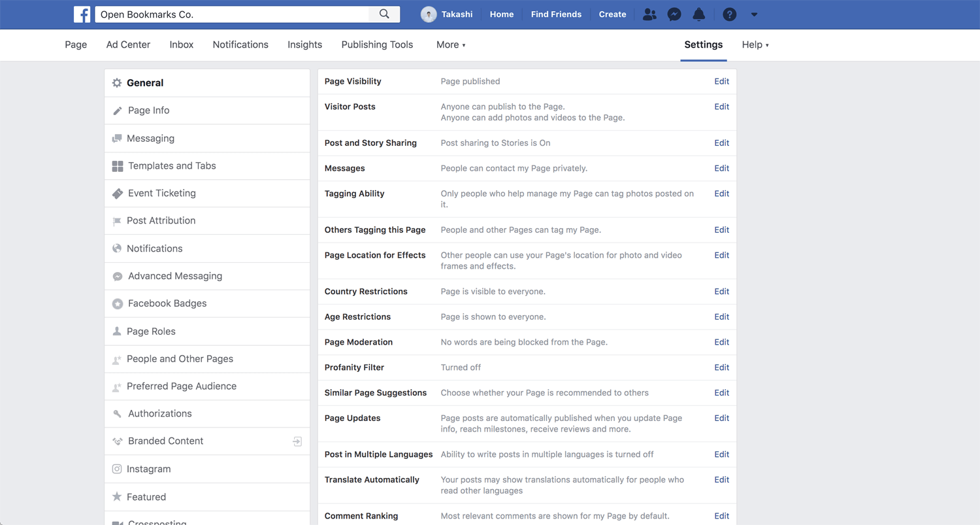Click the Facebook logo icon
This screenshot has height=525, width=980.
click(x=82, y=14)
